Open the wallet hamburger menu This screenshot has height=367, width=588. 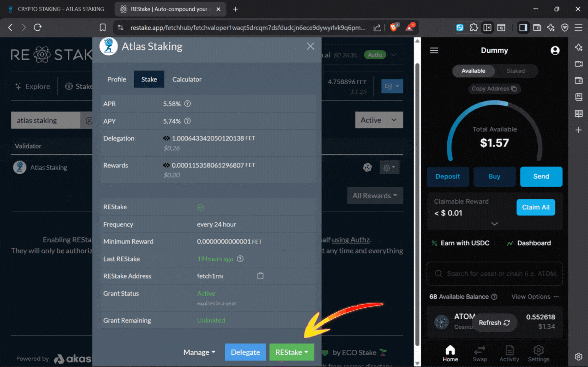pyautogui.click(x=434, y=50)
